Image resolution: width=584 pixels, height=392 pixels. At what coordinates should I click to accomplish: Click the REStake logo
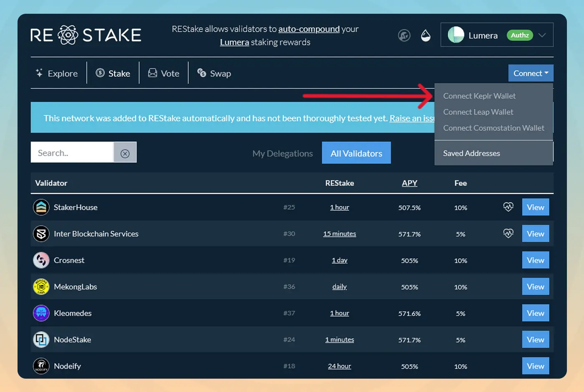[86, 35]
